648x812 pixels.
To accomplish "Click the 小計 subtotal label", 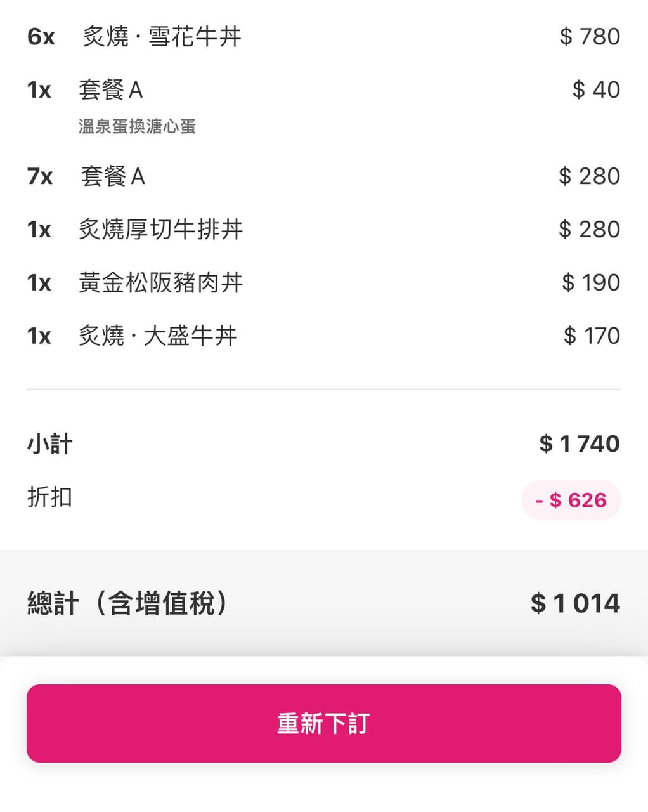I will tap(49, 443).
